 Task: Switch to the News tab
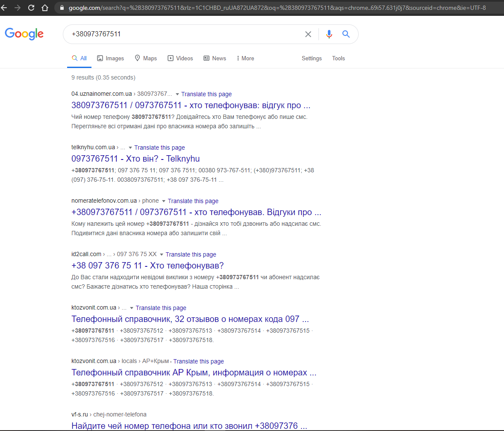[x=215, y=58]
